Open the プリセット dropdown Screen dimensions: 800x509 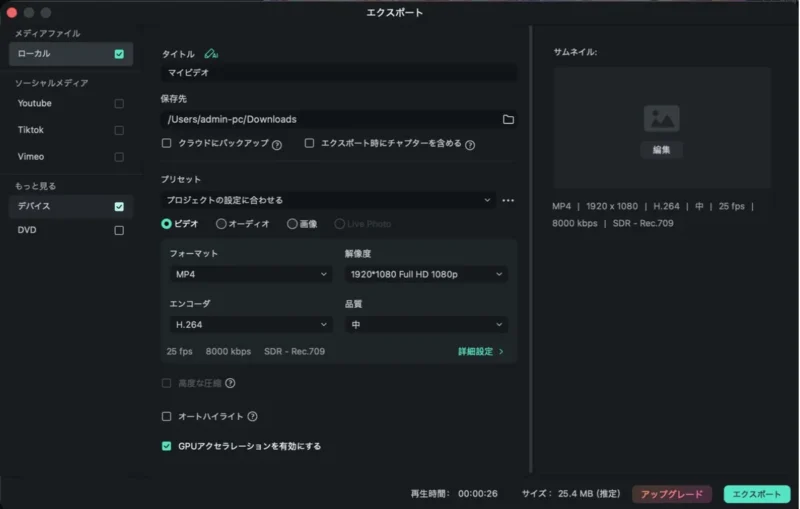[x=329, y=200]
